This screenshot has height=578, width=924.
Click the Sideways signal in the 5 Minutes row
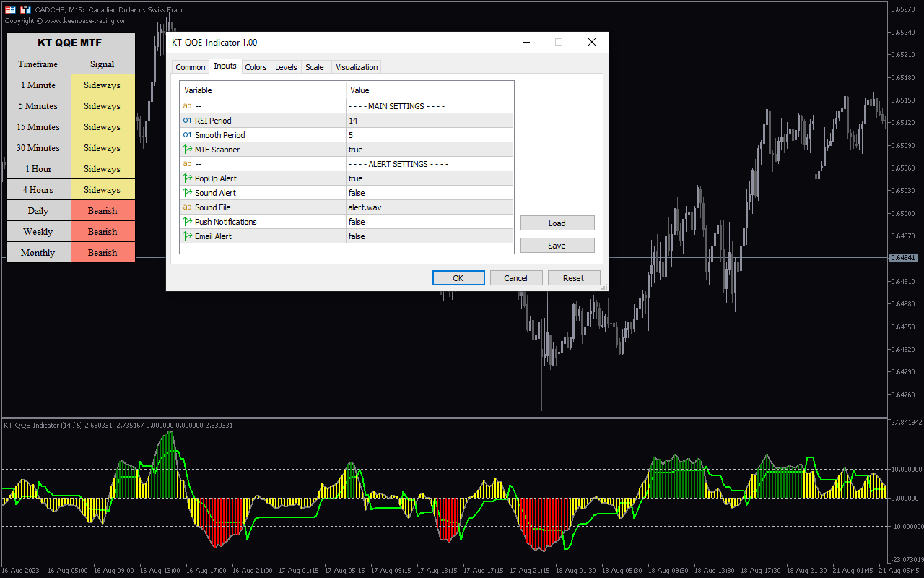coord(103,106)
